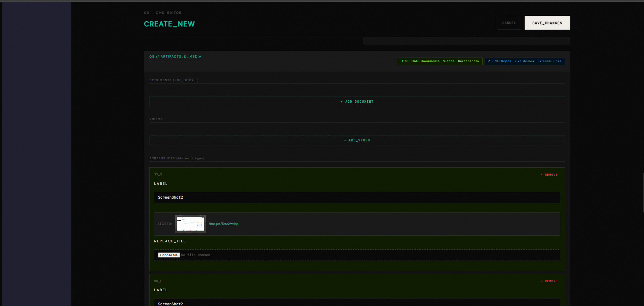644x306 pixels.
Task: Click the chain link icon in LINK badge
Action: (489, 61)
